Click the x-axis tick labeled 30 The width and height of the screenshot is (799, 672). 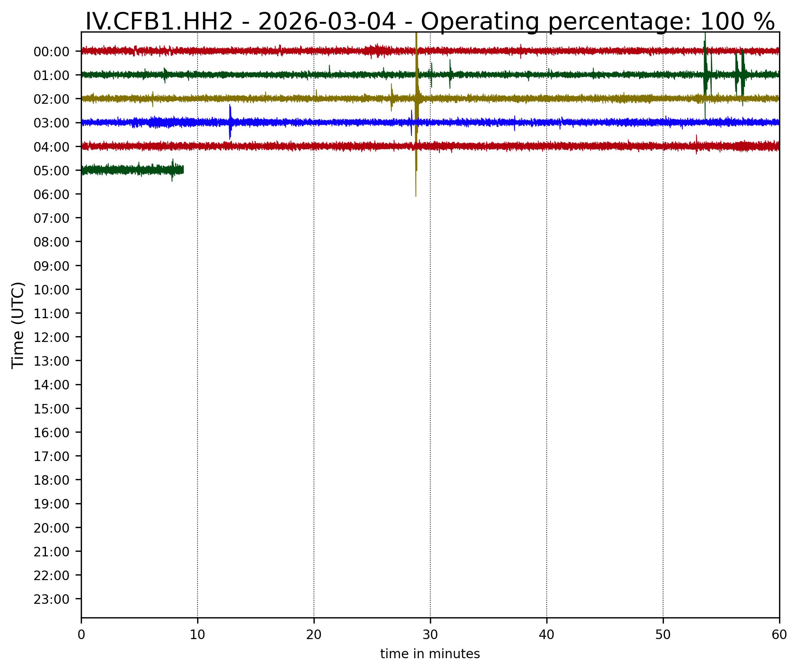tap(430, 635)
